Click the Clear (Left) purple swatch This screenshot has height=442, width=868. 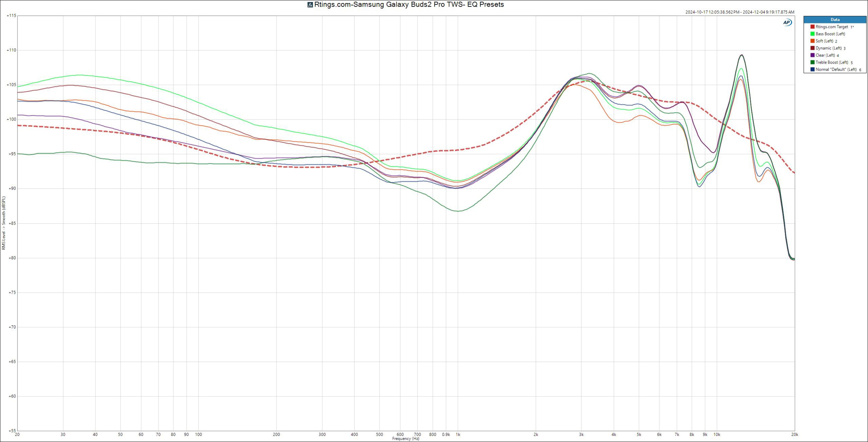[x=812, y=55]
